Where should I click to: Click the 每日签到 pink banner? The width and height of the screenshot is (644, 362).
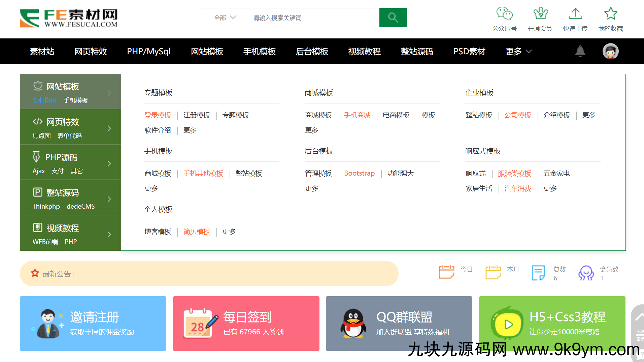click(x=246, y=324)
